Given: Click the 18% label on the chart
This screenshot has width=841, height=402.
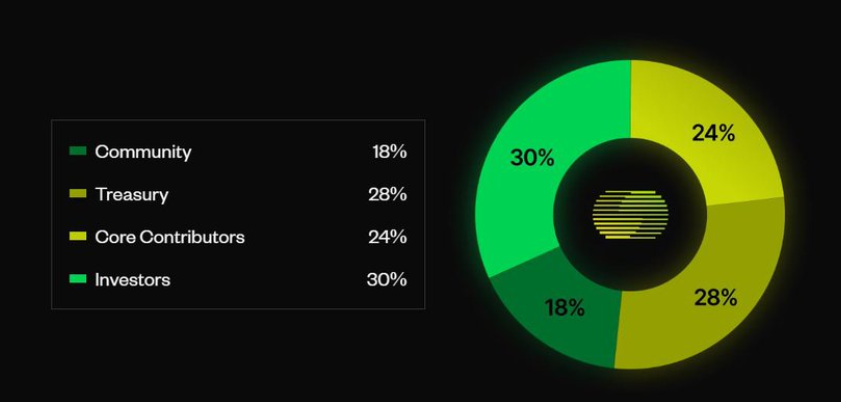Looking at the screenshot, I should [564, 308].
